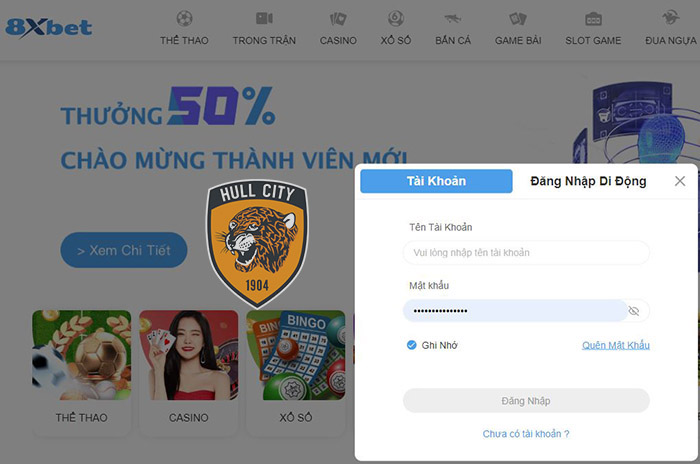
Task: Click the video camera icon above Trong Trận
Action: coord(264,18)
